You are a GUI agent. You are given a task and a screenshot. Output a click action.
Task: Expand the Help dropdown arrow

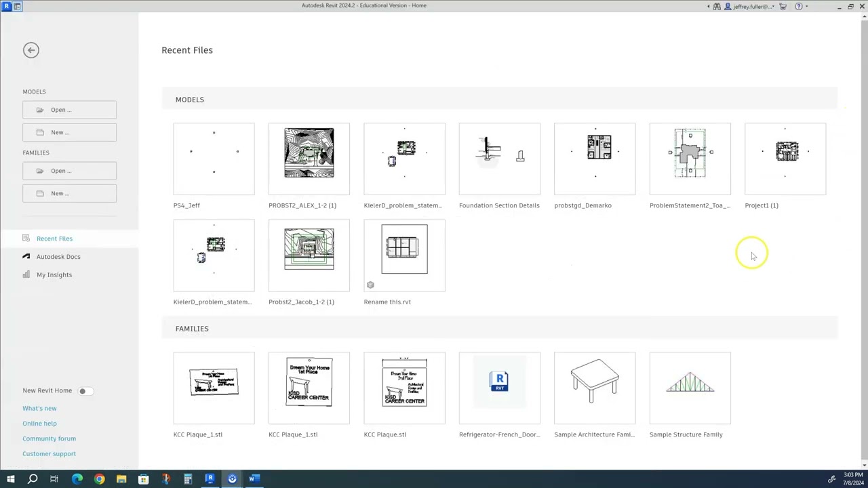point(806,7)
